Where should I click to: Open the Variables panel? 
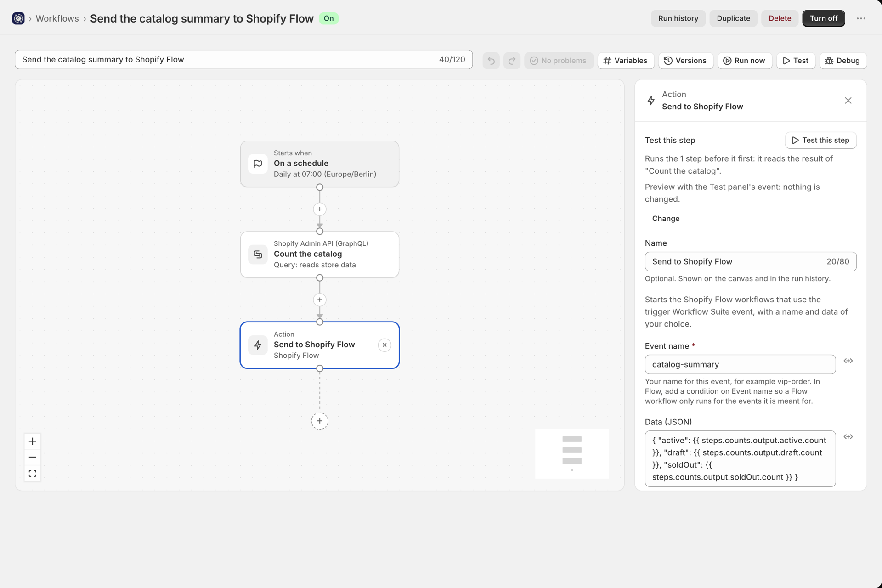pos(626,61)
